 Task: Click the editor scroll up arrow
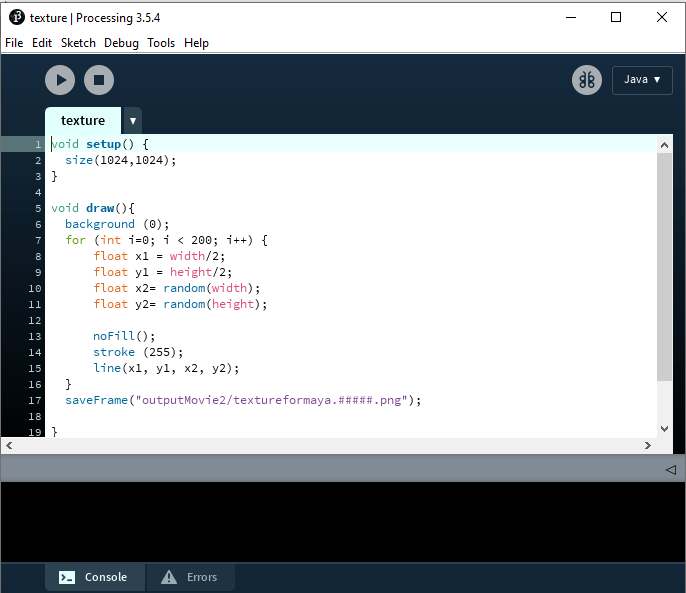coord(665,145)
